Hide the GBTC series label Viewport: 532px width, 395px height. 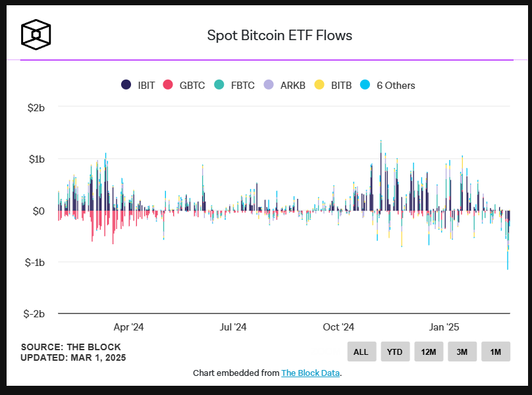pos(192,85)
